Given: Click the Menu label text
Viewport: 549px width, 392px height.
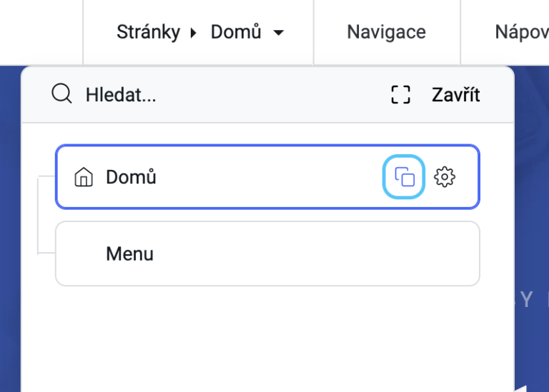Looking at the screenshot, I should tap(129, 253).
